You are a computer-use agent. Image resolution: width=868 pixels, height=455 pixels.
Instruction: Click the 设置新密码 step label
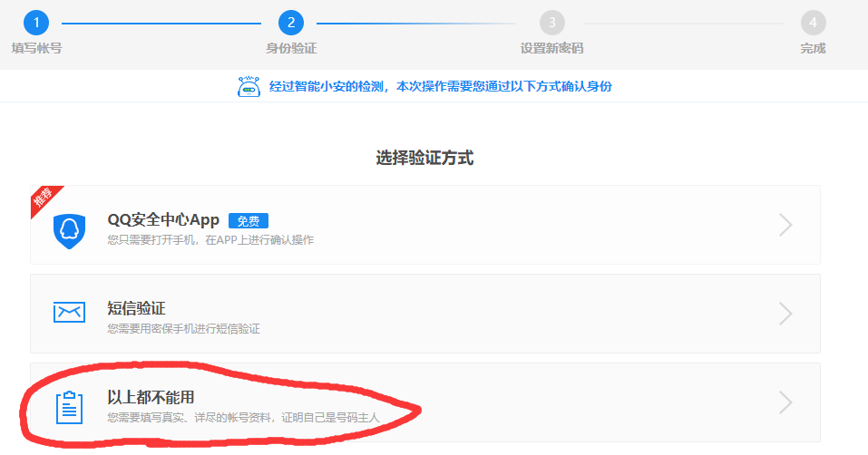click(x=552, y=49)
